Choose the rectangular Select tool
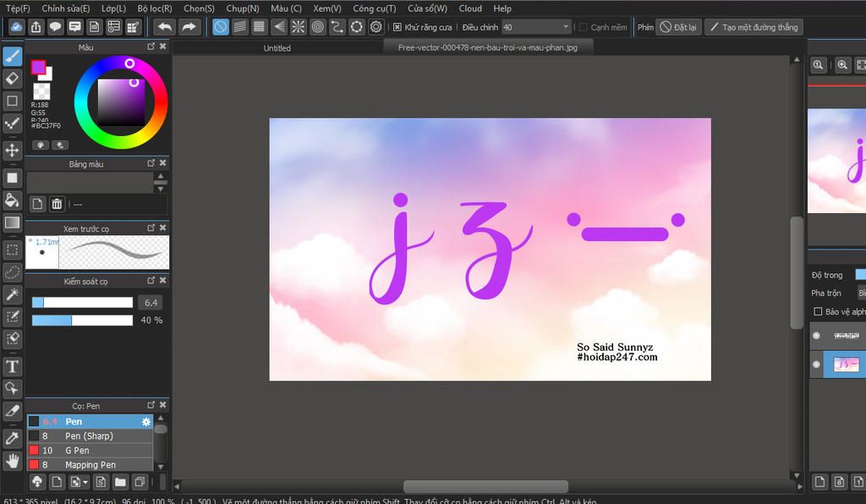 pyautogui.click(x=13, y=250)
